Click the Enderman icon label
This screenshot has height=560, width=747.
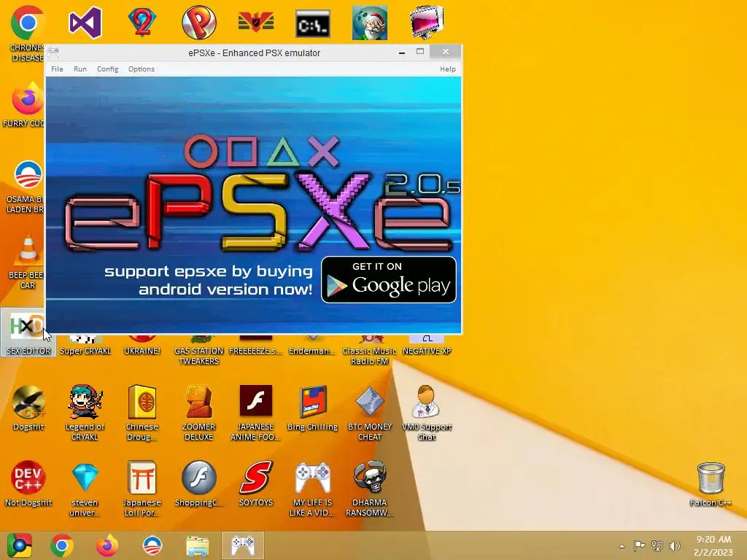pos(312,351)
